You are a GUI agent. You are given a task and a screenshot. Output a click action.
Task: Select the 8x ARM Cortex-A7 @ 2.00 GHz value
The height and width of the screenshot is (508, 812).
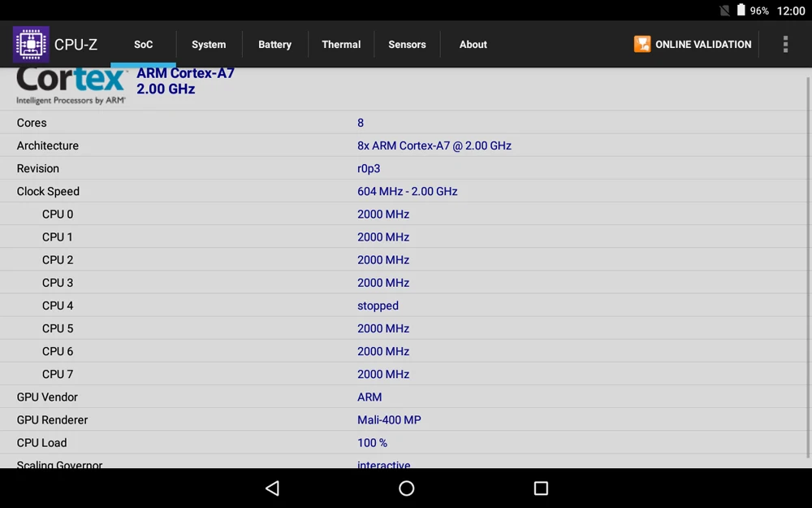click(x=434, y=145)
